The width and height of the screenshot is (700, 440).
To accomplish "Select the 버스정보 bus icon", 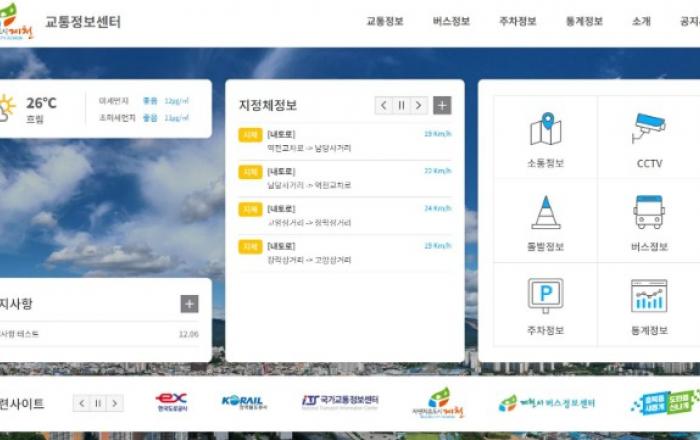I will [649, 213].
